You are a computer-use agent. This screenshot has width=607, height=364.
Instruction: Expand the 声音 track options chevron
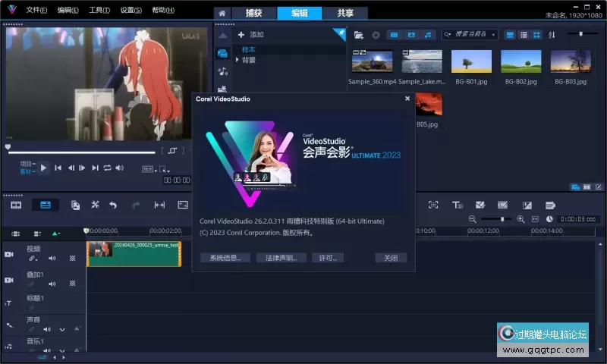[x=62, y=330]
